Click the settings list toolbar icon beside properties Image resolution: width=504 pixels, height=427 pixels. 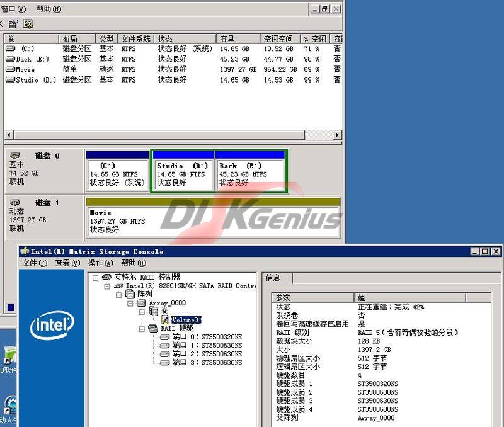pyautogui.click(x=28, y=23)
